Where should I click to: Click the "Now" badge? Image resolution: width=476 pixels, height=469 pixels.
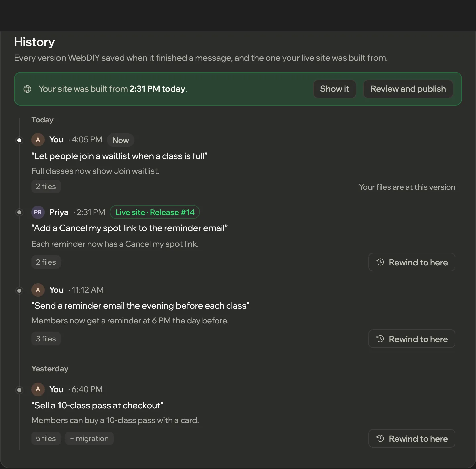[121, 140]
